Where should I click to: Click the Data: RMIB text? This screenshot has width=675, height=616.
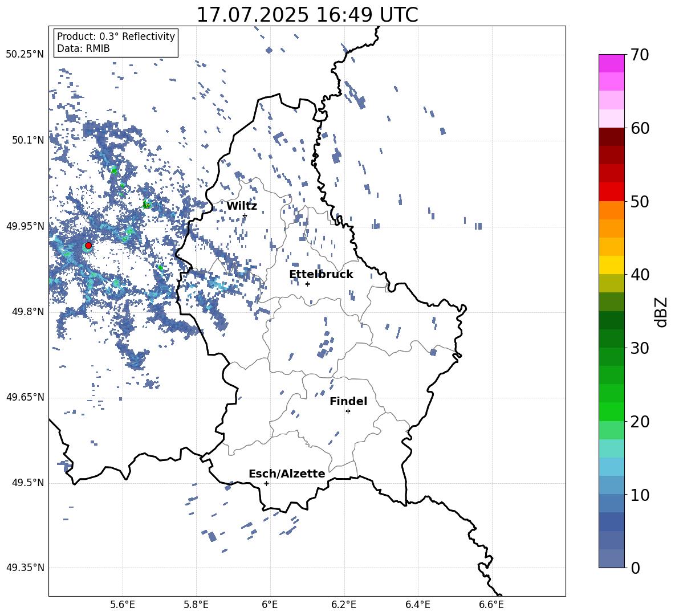click(x=83, y=48)
